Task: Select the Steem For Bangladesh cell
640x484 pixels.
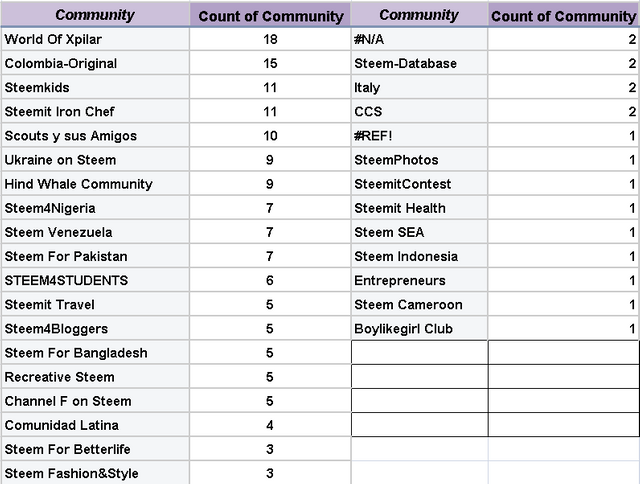Action: [x=95, y=352]
